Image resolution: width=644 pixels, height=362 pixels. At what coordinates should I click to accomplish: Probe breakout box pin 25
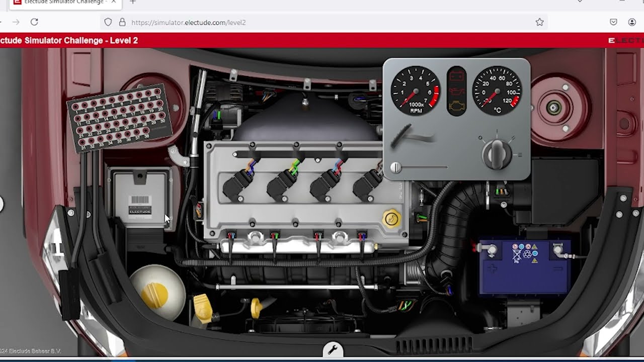(116, 124)
